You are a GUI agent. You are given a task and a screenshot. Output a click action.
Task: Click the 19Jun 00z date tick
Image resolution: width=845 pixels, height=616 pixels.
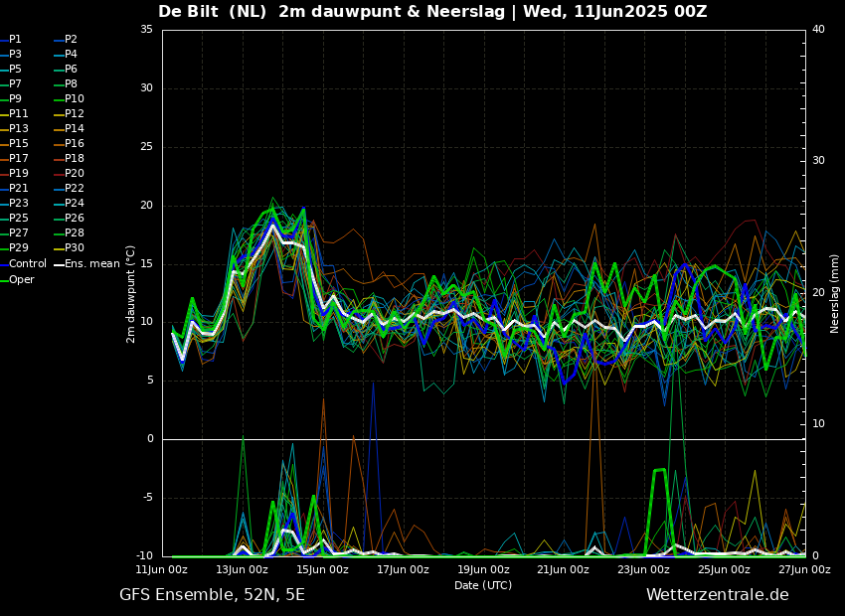[483, 570]
